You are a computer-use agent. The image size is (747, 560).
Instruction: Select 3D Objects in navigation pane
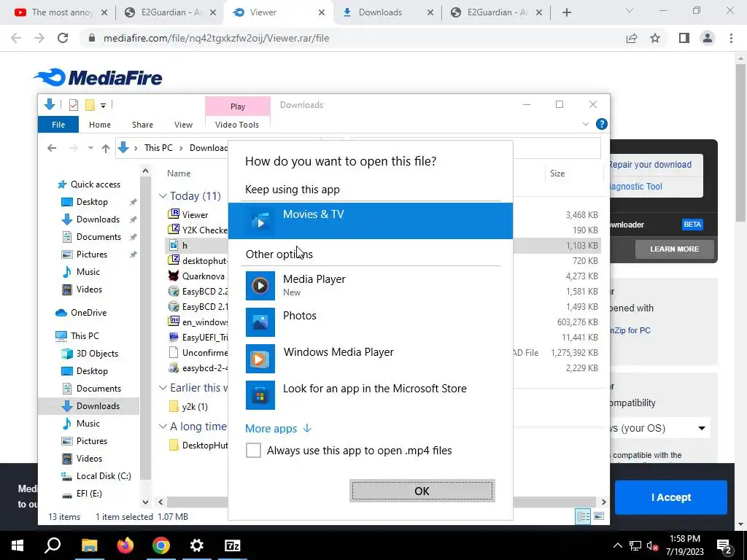(x=97, y=354)
